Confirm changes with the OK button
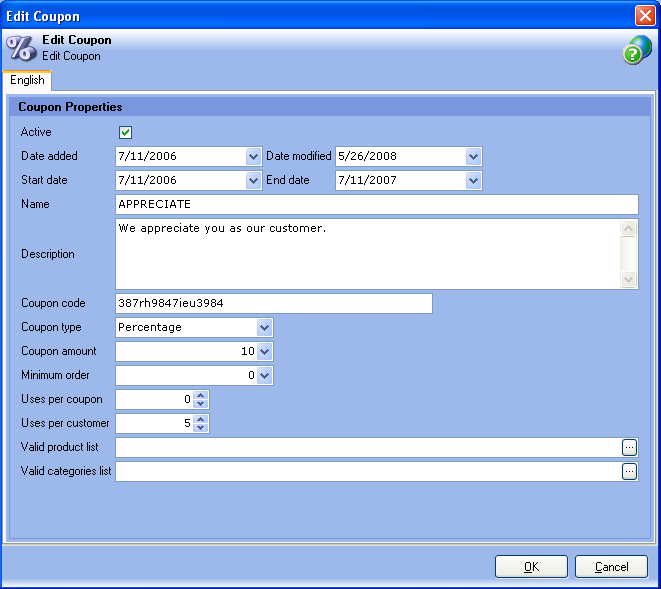The height and width of the screenshot is (589, 661). (531, 567)
